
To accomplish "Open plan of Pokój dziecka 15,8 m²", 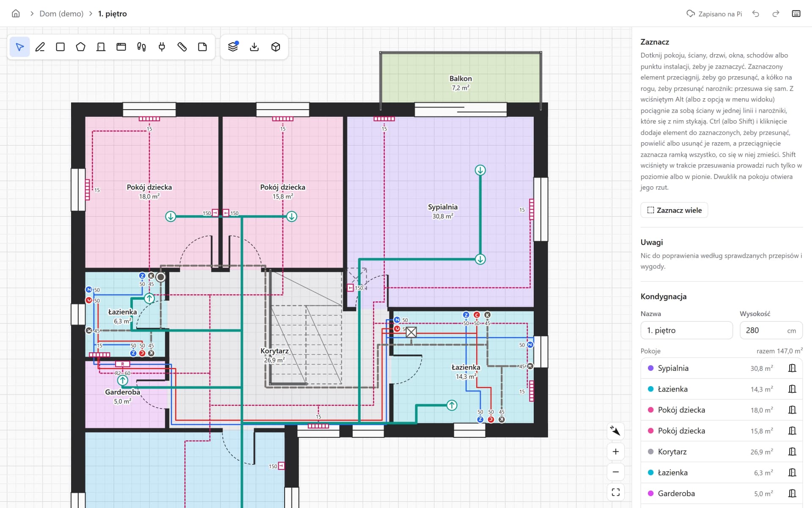I will coord(792,431).
